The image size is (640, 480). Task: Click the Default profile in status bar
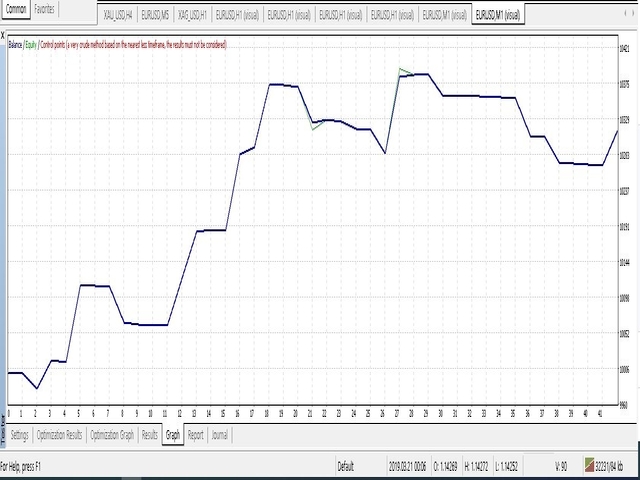pos(346,466)
